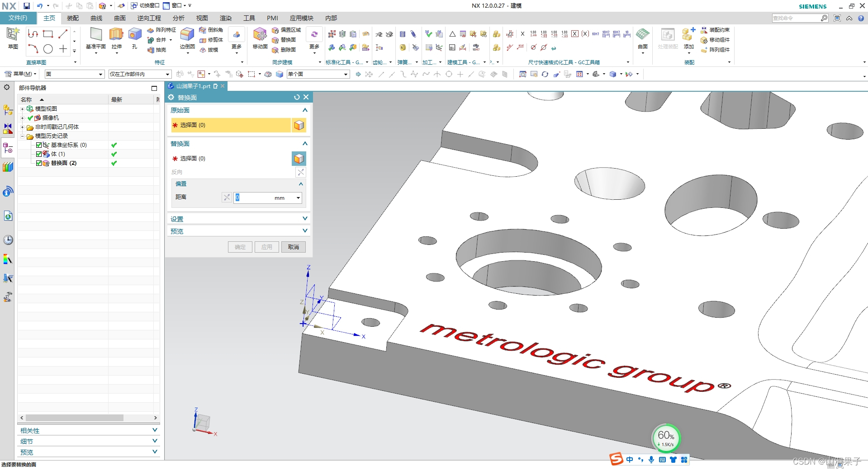Image resolution: width=868 pixels, height=470 pixels.
Task: Collapse the 原始面 section
Action: 305,110
